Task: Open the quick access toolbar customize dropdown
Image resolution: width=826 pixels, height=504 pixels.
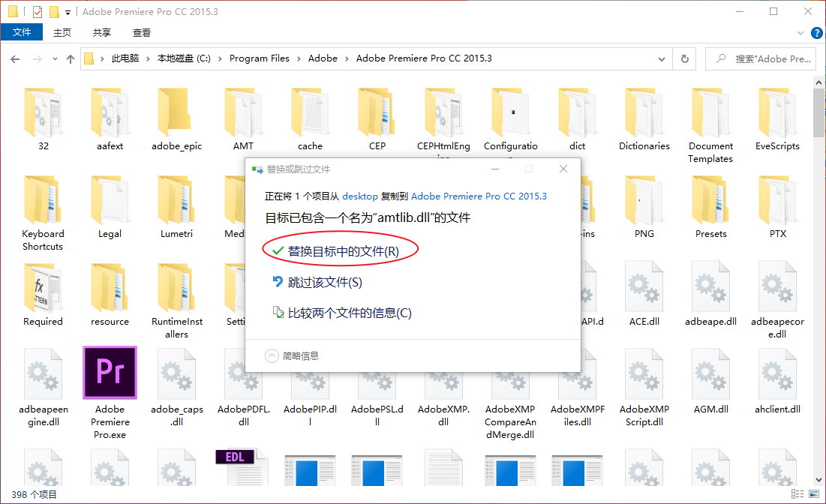Action: 68,12
